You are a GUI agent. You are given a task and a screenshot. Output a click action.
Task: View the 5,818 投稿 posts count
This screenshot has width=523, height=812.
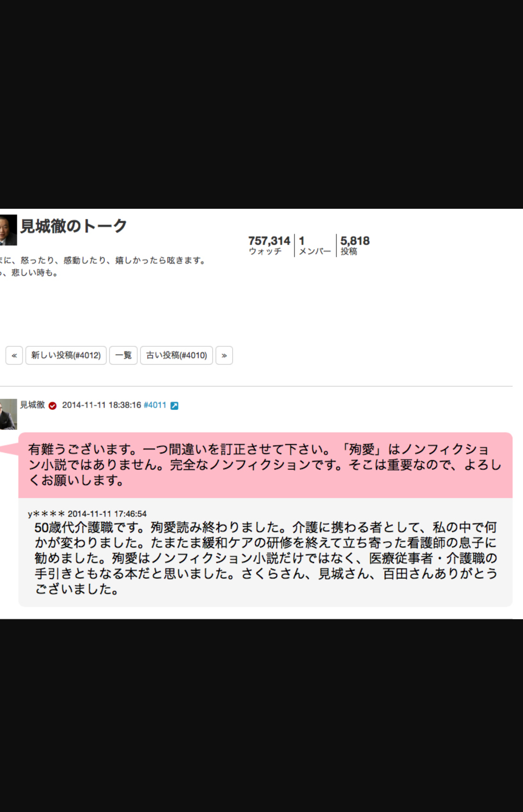[355, 245]
